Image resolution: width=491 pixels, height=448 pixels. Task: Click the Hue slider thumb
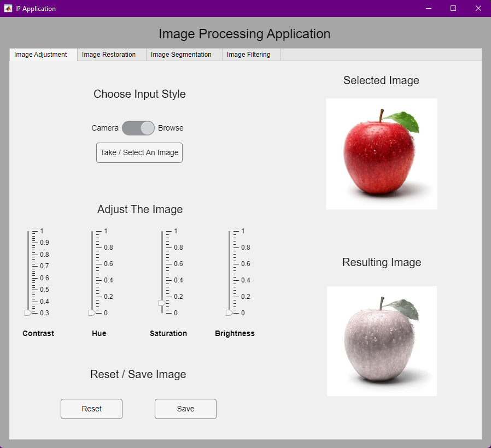coord(91,313)
